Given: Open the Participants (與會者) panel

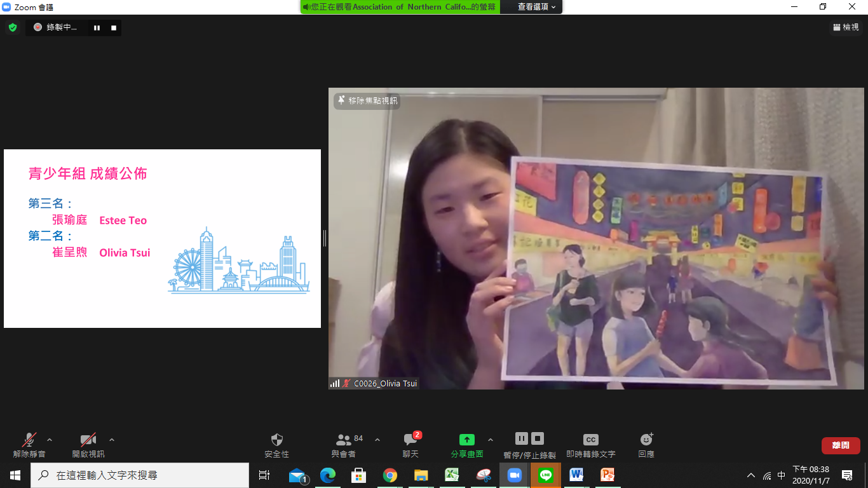Looking at the screenshot, I should point(344,440).
